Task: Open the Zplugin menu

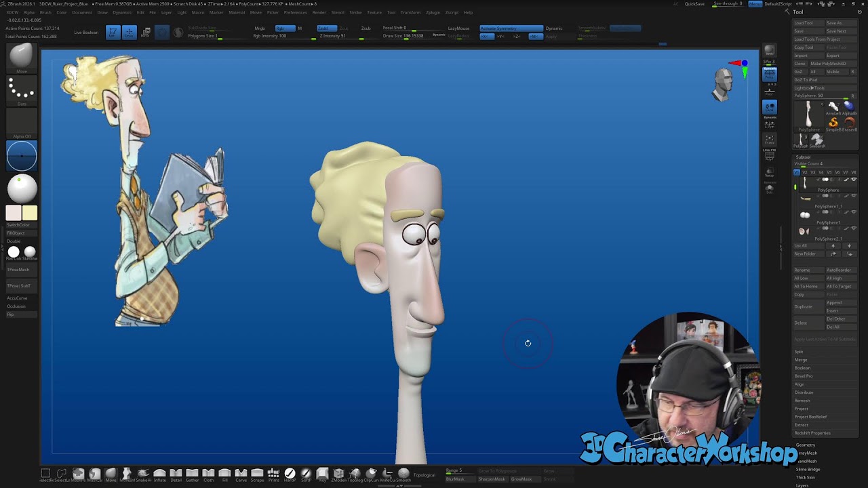Action: pyautogui.click(x=433, y=12)
